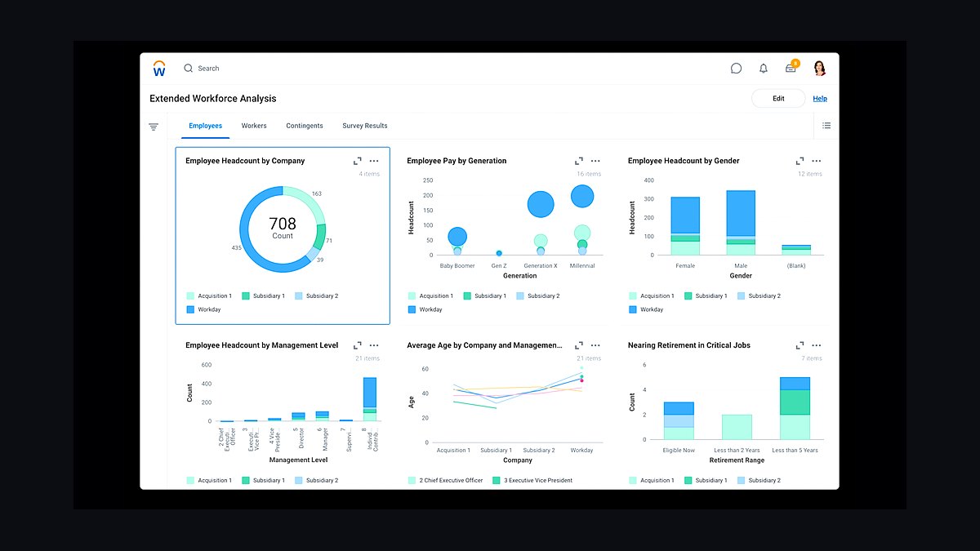Expand Average Age by Company chart
This screenshot has width=980, height=551.
[579, 345]
